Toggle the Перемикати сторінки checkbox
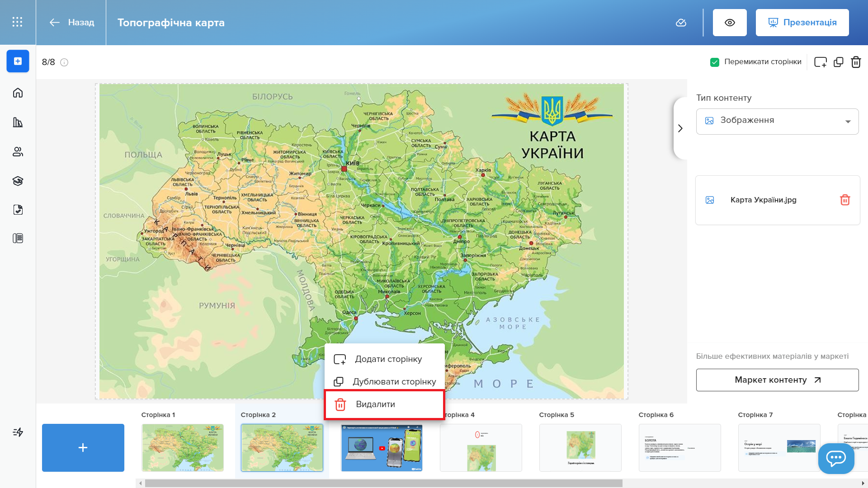The image size is (868, 488). click(x=715, y=62)
